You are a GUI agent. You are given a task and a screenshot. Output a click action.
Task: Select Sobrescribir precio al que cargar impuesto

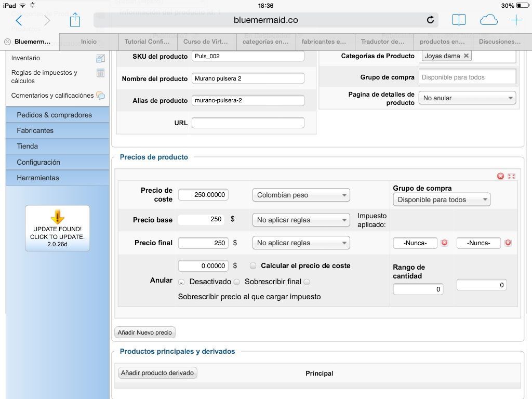tap(307, 282)
